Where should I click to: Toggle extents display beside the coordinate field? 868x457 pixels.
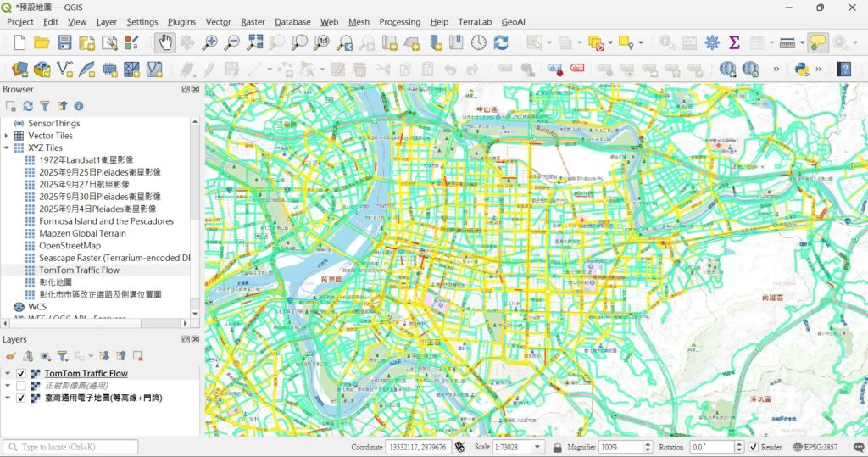[x=460, y=447]
